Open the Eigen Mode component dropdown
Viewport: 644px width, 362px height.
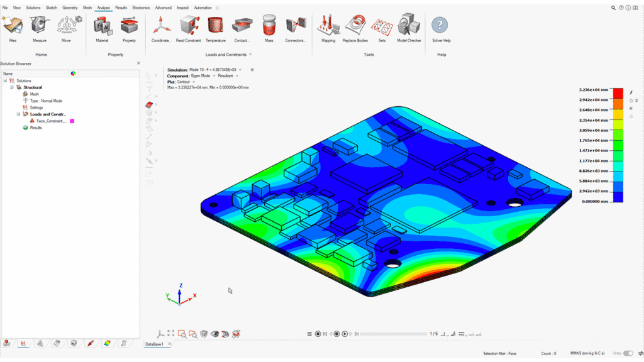(214, 76)
